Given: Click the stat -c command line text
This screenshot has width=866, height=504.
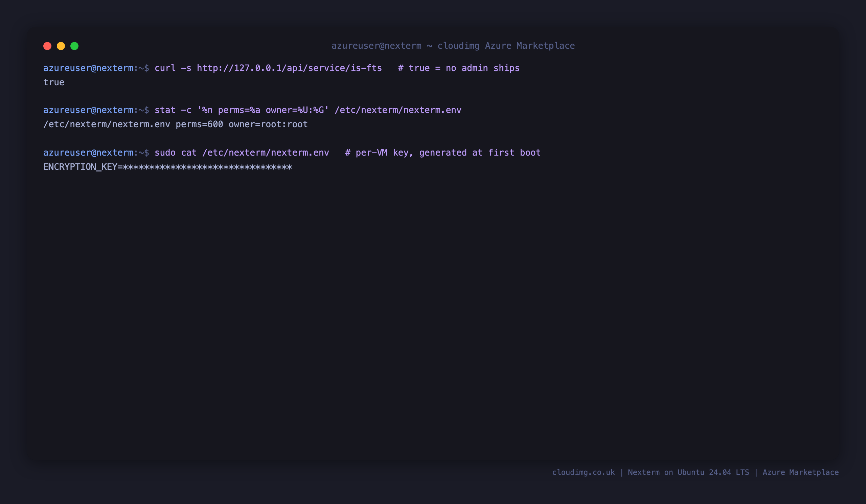Looking at the screenshot, I should 308,110.
